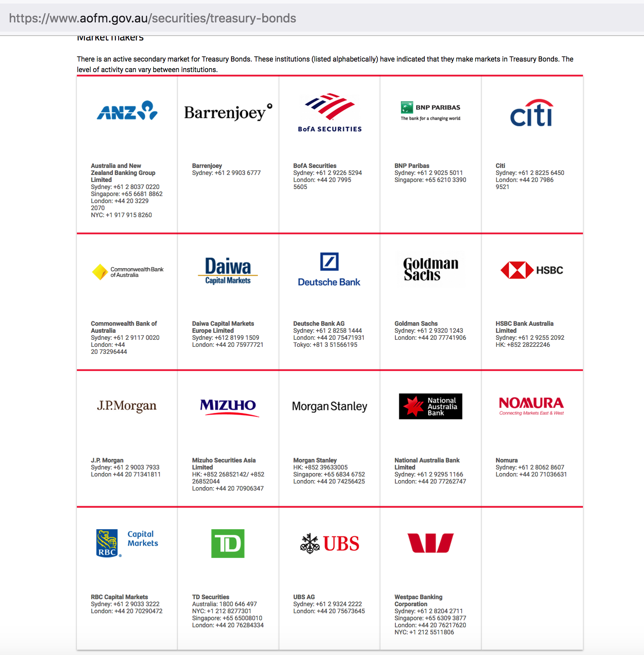Click the Barrenjoey logo
644x655 pixels.
pos(228,113)
